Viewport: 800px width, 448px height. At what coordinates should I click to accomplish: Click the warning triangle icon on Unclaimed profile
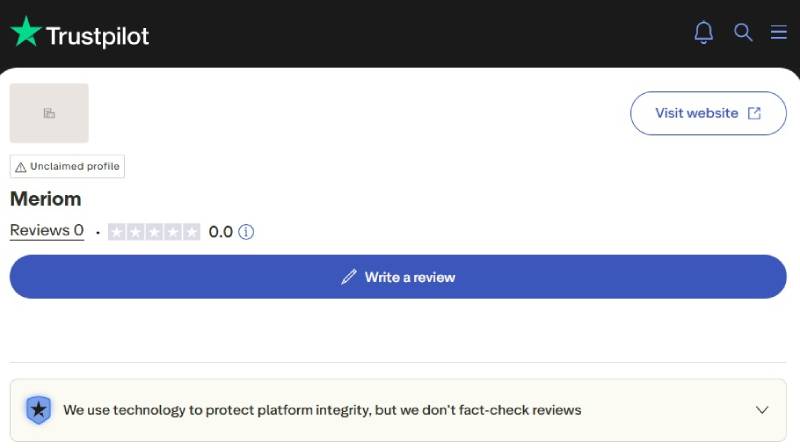[x=20, y=167]
